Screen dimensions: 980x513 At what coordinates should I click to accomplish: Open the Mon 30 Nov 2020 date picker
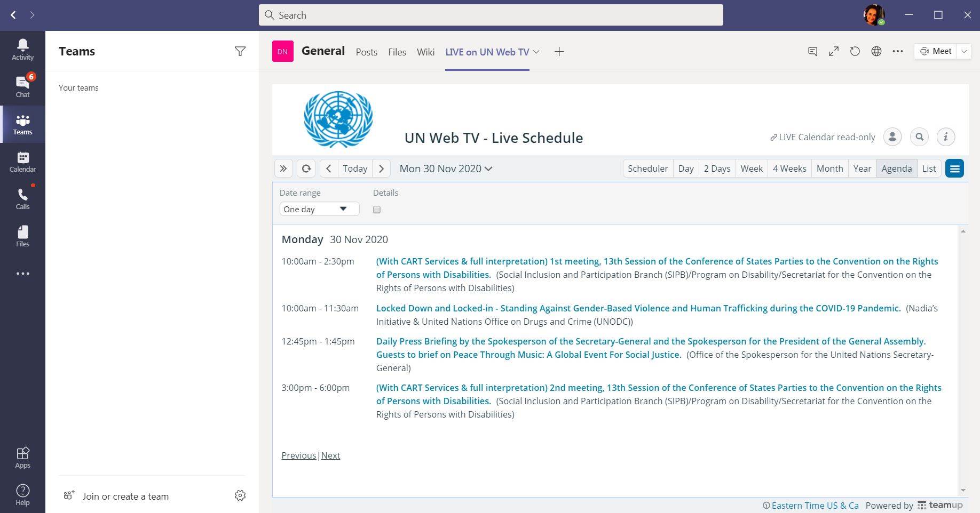click(x=446, y=169)
